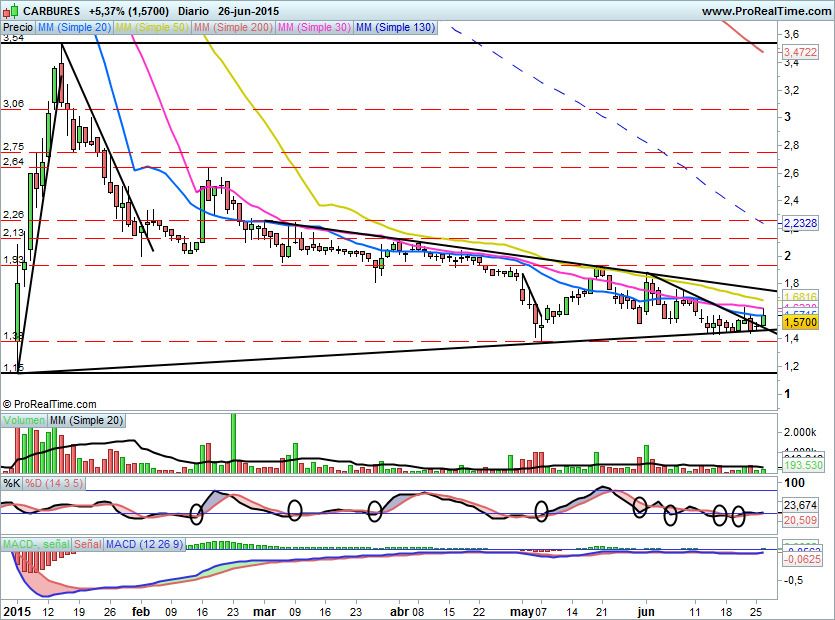Open the Precio panel label
The height and width of the screenshot is (620, 835).
(x=18, y=27)
